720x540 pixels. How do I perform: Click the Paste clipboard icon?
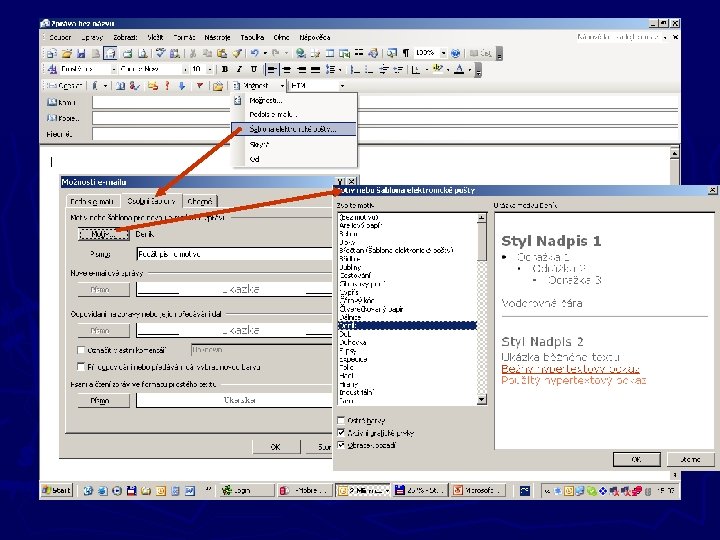click(222, 54)
